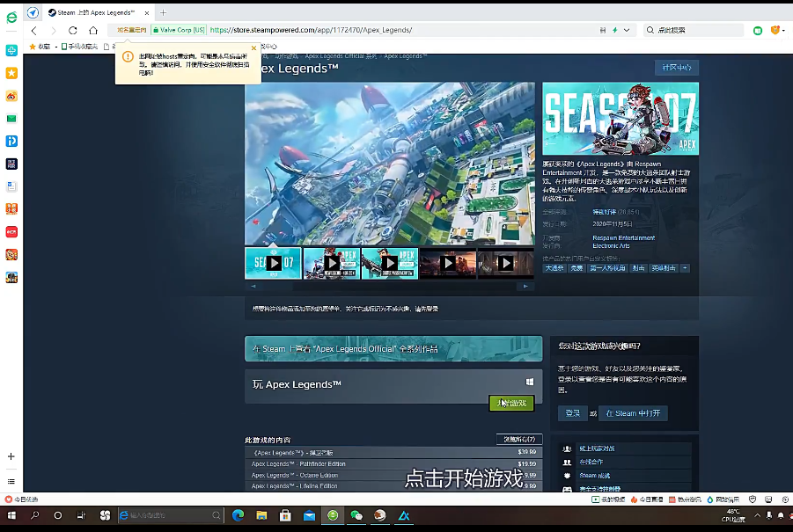This screenshot has width=793, height=532.
Task: Open the Apex Legends Official series banner
Action: [393, 348]
